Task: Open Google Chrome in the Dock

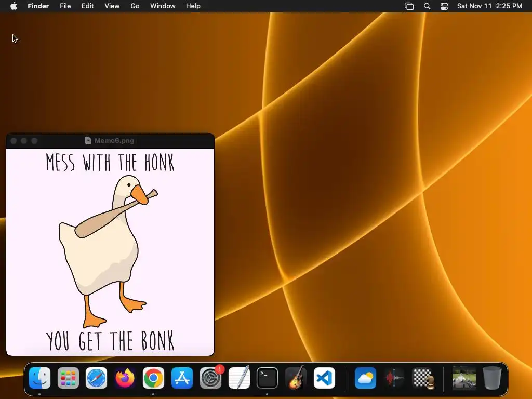Action: 153,378
